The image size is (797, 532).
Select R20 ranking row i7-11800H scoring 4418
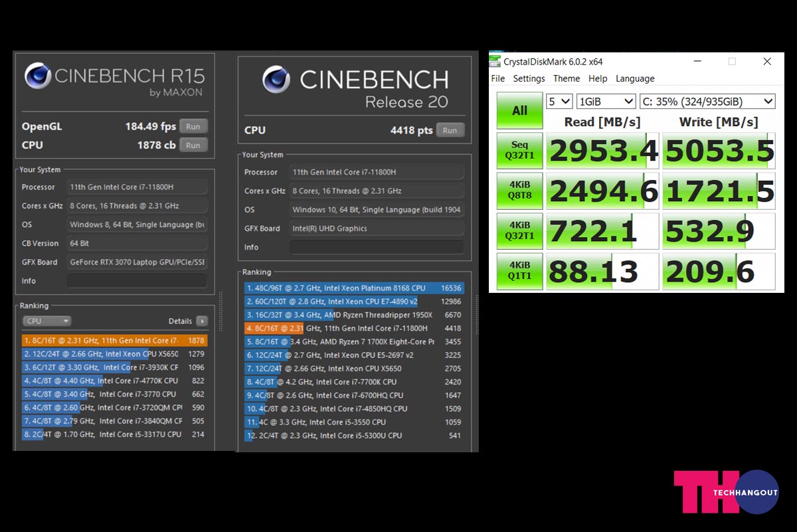tap(354, 328)
